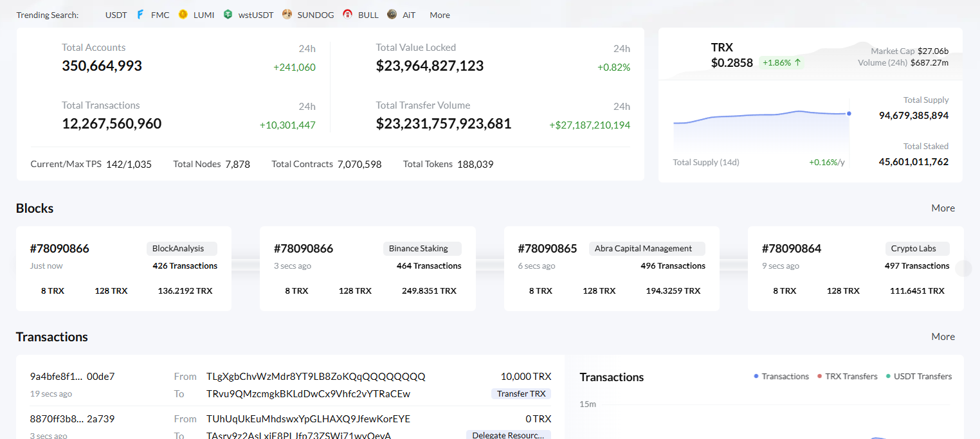Click the FMC token icon in Trending Search

(141, 15)
